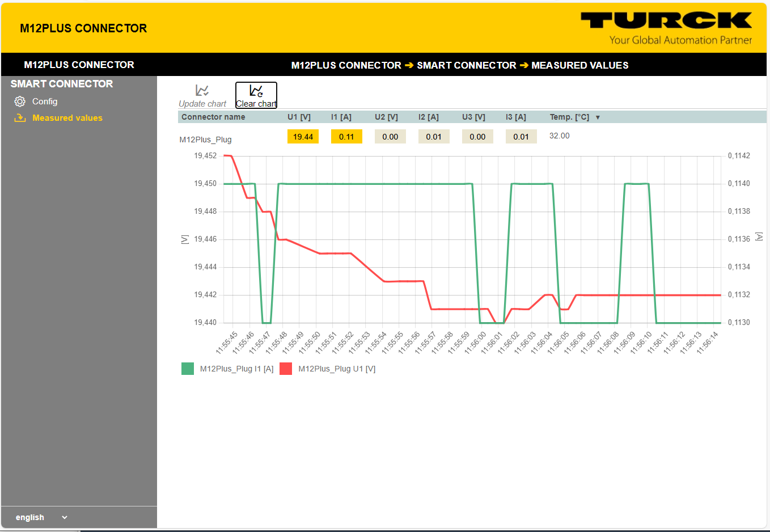Image resolution: width=770 pixels, height=532 pixels.
Task: Click the Your Global Automation Partner tagline
Action: (681, 40)
